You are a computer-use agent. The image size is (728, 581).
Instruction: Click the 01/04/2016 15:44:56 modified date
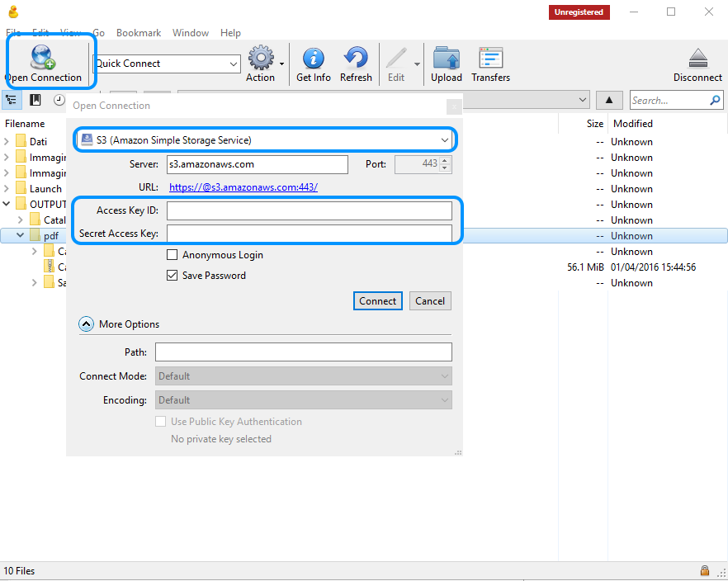tap(653, 267)
